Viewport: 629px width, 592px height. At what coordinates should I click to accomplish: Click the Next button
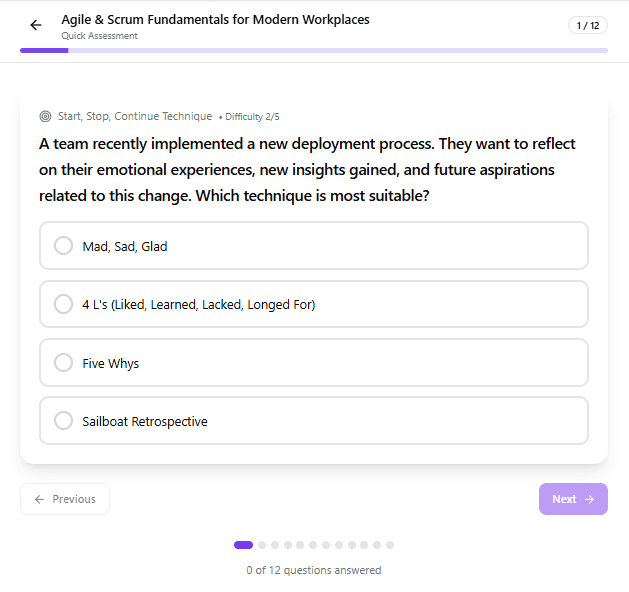pyautogui.click(x=573, y=499)
